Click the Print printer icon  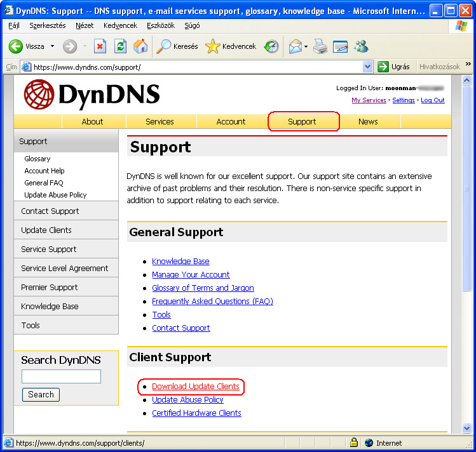pyautogui.click(x=320, y=46)
